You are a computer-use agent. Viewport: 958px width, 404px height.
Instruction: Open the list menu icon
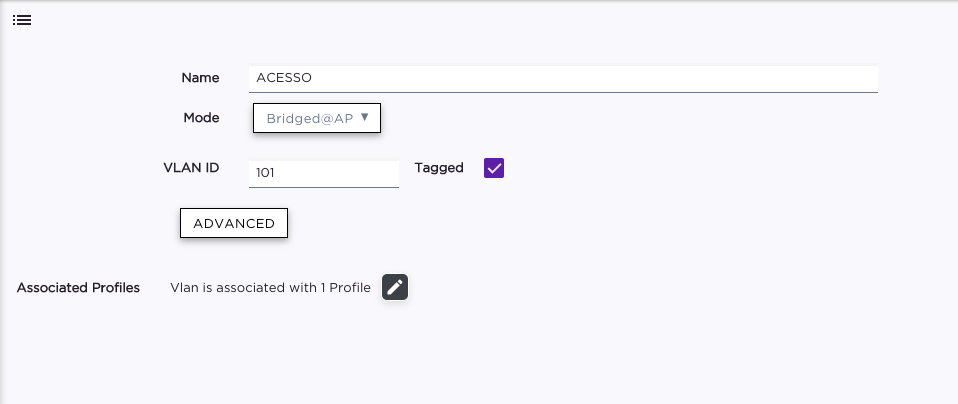point(22,20)
